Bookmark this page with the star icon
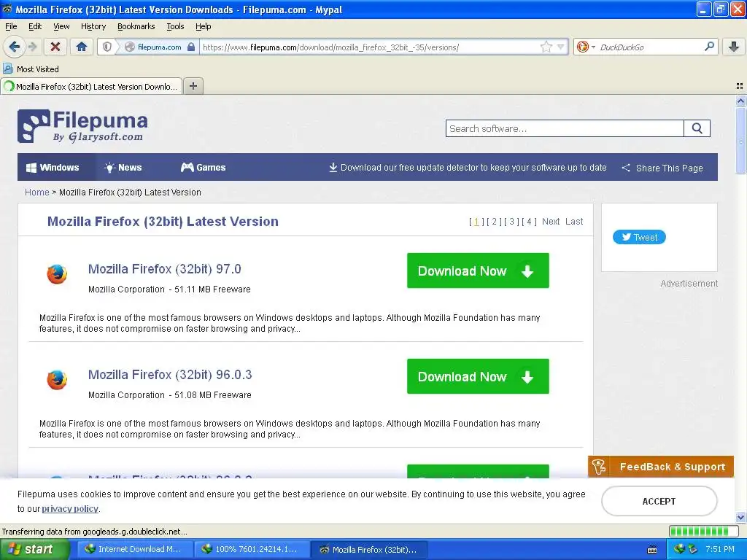Screen dimensions: 747x560 (x=546, y=47)
